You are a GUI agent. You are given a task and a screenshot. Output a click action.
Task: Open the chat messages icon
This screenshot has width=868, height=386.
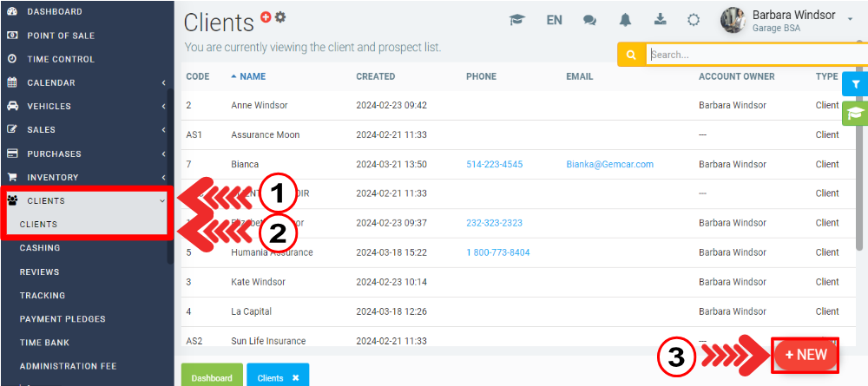point(589,20)
